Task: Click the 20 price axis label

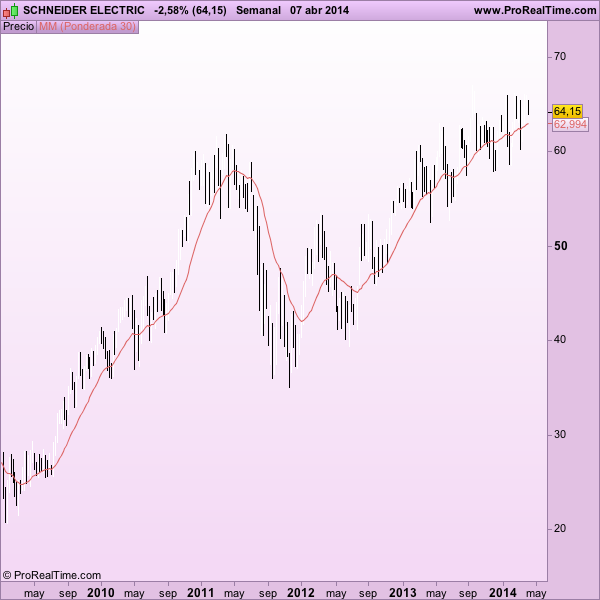Action: point(559,528)
